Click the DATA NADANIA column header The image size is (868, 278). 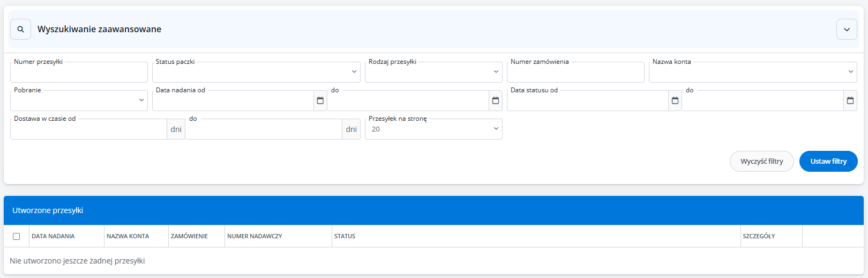(53, 236)
